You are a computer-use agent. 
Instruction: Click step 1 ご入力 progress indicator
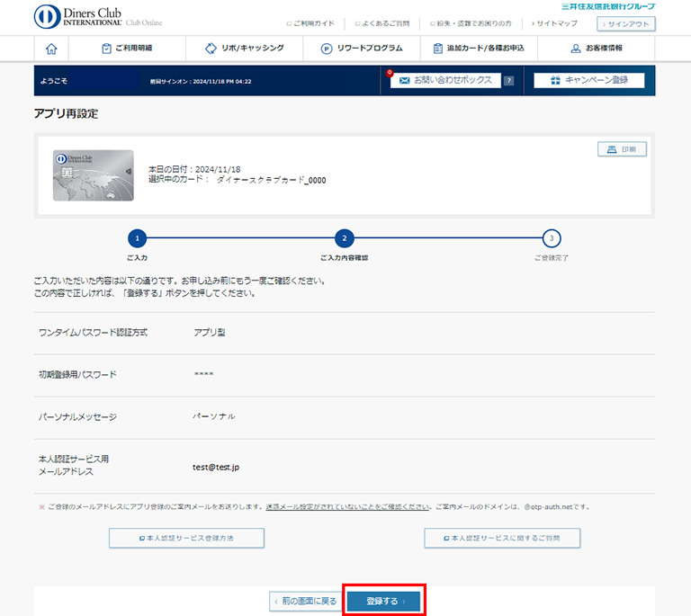click(136, 238)
